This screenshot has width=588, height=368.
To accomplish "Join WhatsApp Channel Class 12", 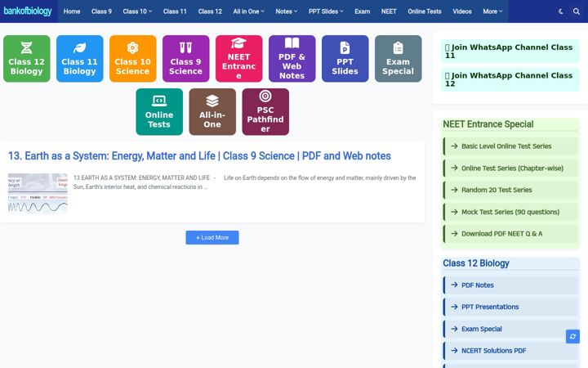I will (x=510, y=79).
